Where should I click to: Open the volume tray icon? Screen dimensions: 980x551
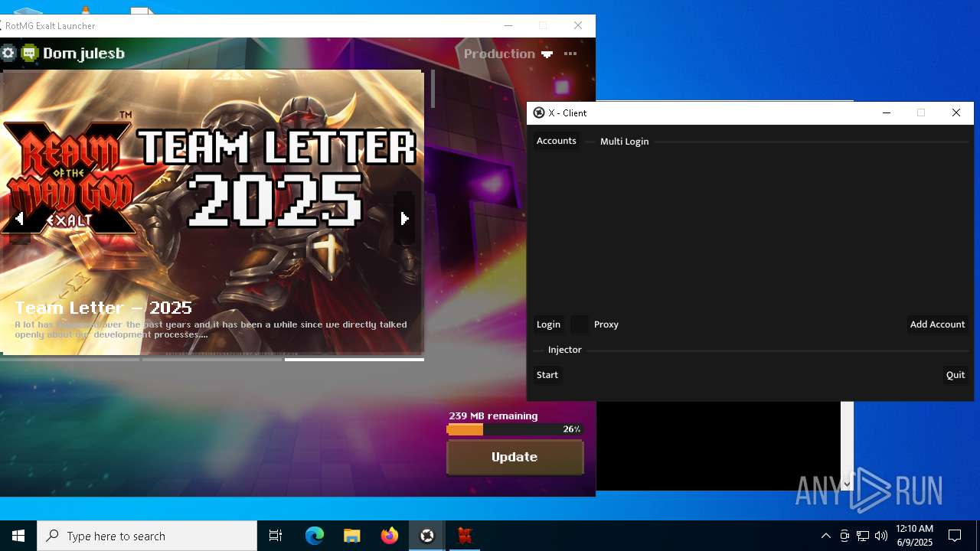point(881,536)
